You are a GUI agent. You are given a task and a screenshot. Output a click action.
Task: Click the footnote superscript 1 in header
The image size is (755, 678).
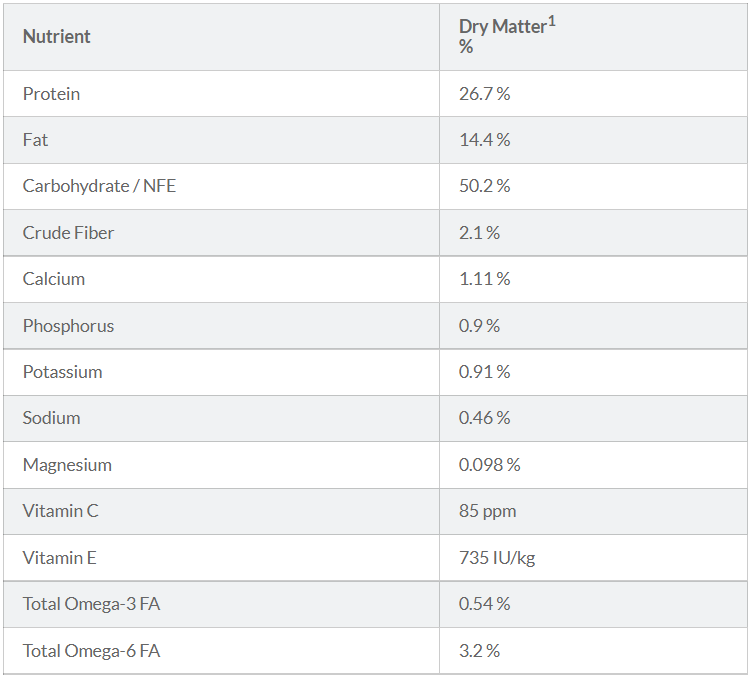(x=552, y=21)
